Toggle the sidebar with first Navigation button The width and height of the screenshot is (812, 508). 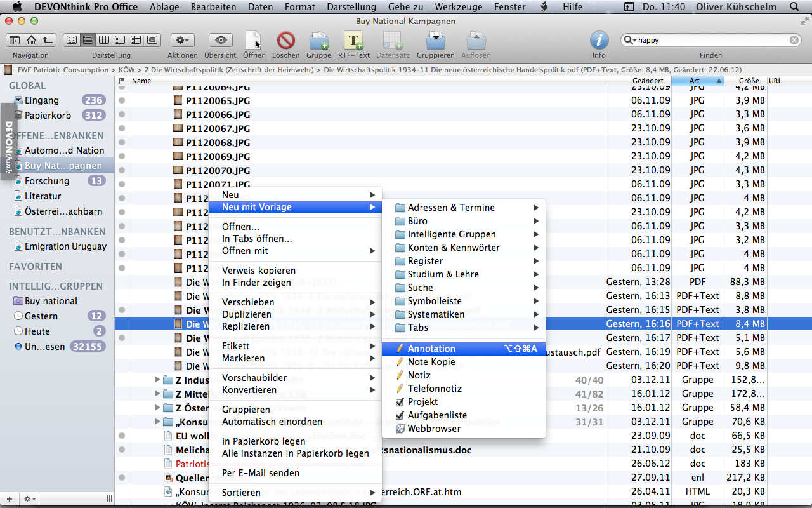click(x=15, y=40)
